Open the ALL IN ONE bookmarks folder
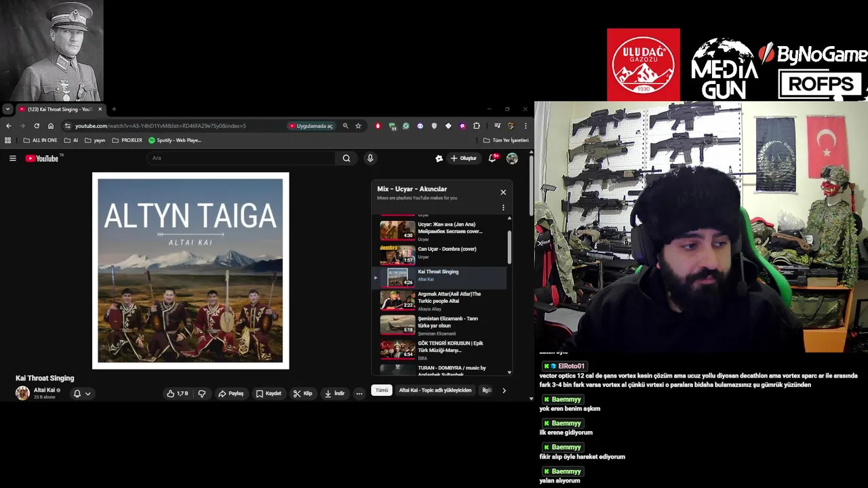The width and height of the screenshot is (868, 488). (x=40, y=140)
